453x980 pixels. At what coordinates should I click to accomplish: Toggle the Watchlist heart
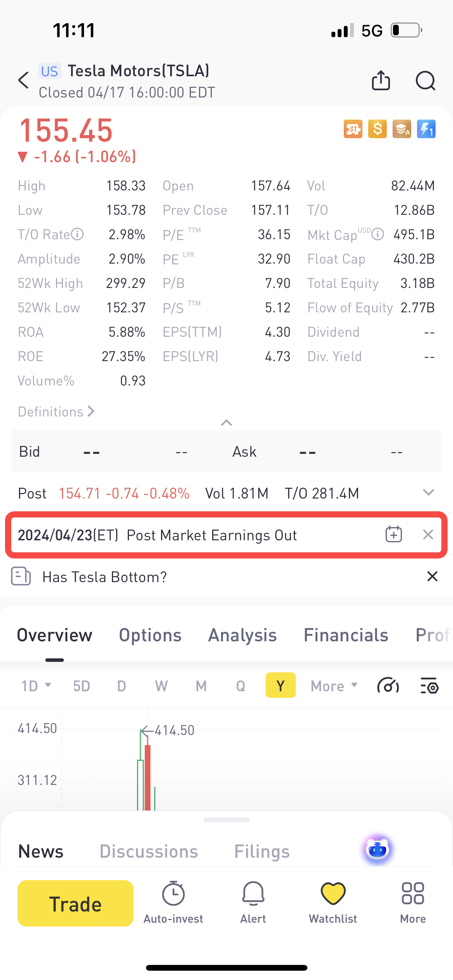[x=333, y=902]
